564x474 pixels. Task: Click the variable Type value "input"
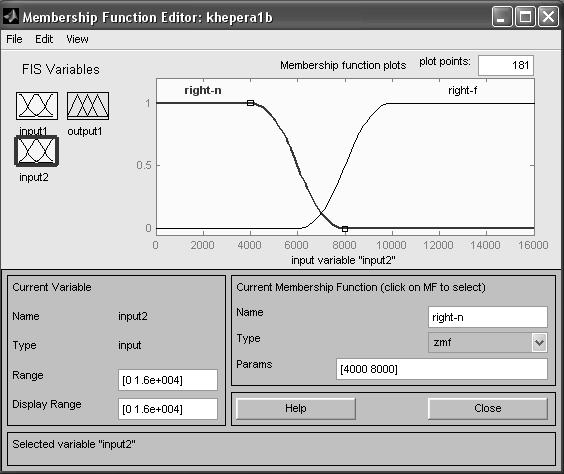(130, 345)
